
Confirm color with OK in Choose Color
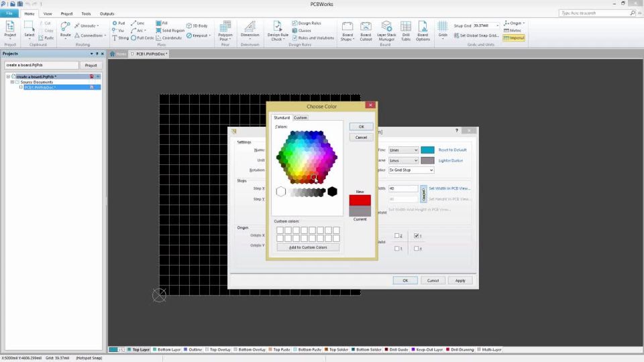pyautogui.click(x=361, y=127)
